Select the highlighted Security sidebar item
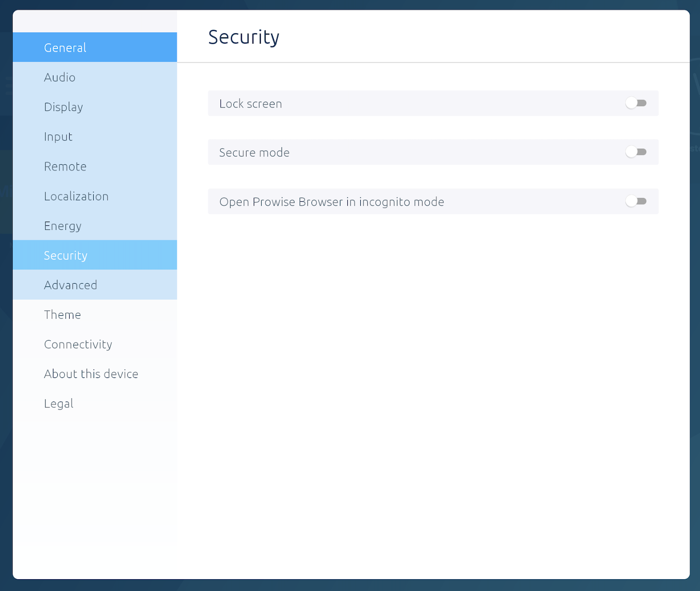700x591 pixels. coord(66,256)
